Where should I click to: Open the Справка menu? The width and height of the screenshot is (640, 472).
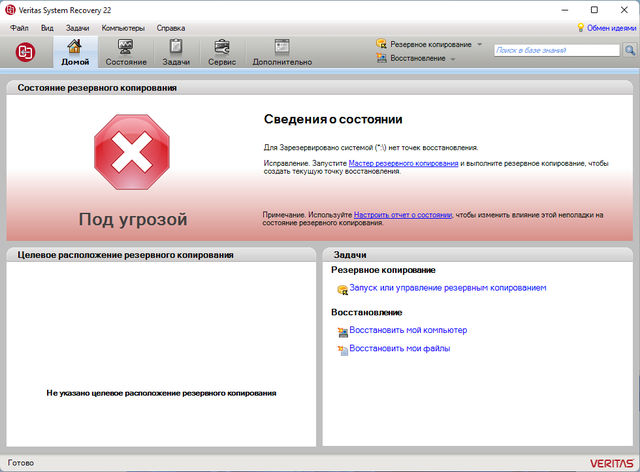tap(171, 28)
